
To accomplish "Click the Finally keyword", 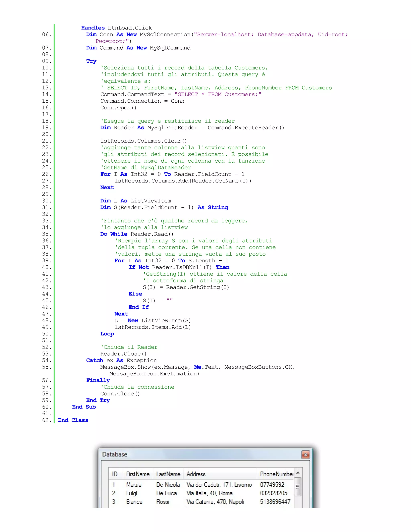I will 98,380.
